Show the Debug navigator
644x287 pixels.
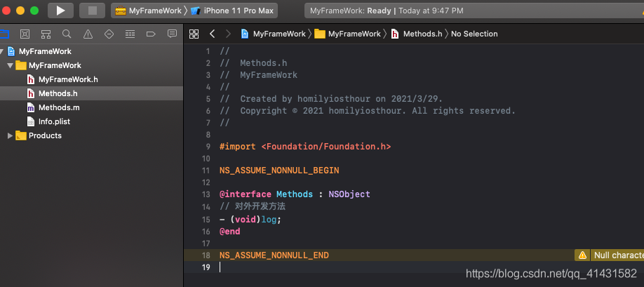coord(130,34)
